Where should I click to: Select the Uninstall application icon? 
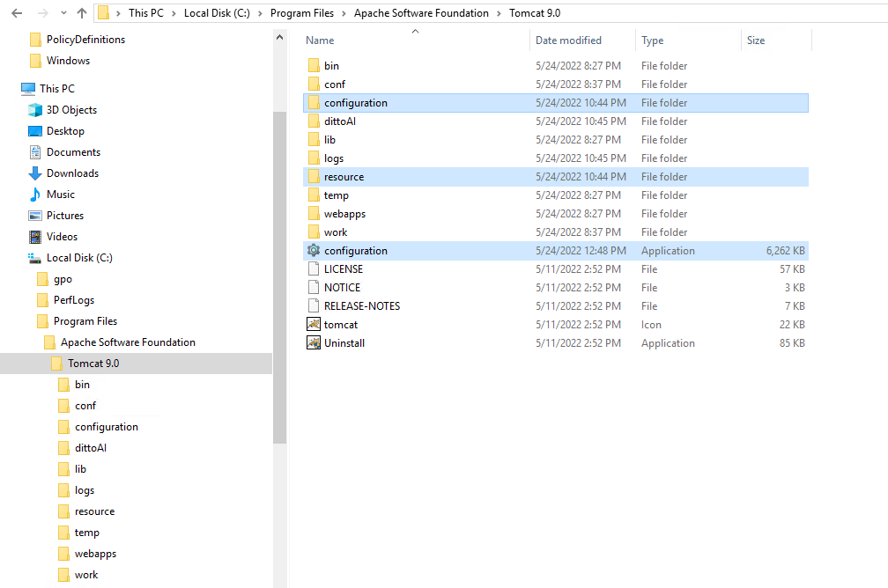coord(314,343)
